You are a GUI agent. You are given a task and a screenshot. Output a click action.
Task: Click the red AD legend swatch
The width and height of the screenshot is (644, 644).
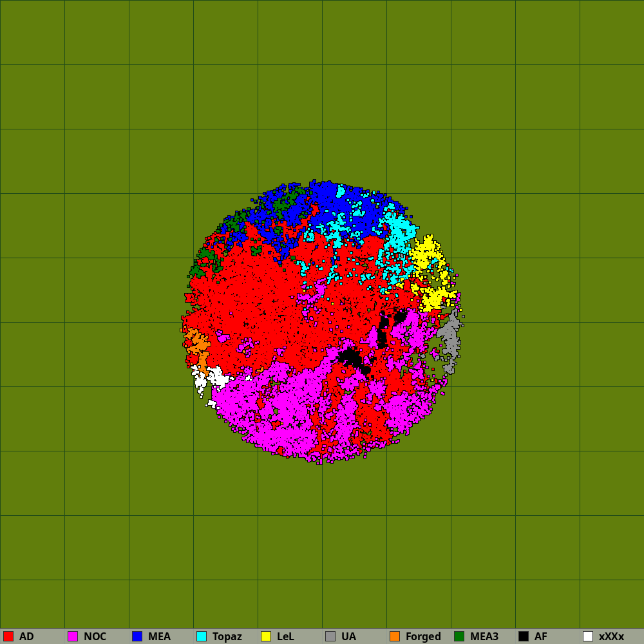(8, 636)
